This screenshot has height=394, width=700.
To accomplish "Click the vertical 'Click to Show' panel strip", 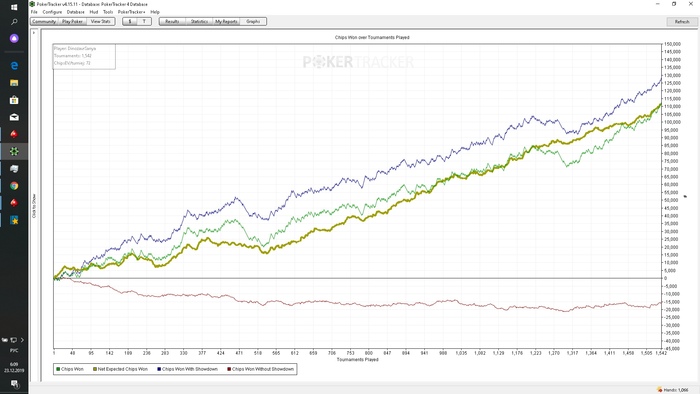I will pyautogui.click(x=34, y=206).
